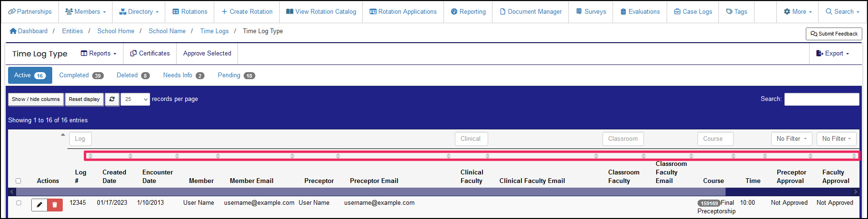Click the Log filter field
868x219 pixels.
click(x=80, y=139)
